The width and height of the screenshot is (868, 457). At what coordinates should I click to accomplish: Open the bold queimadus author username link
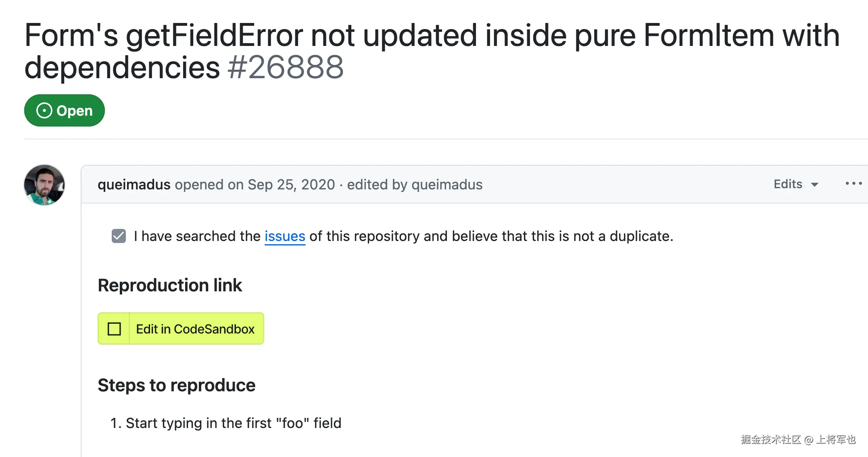click(134, 185)
